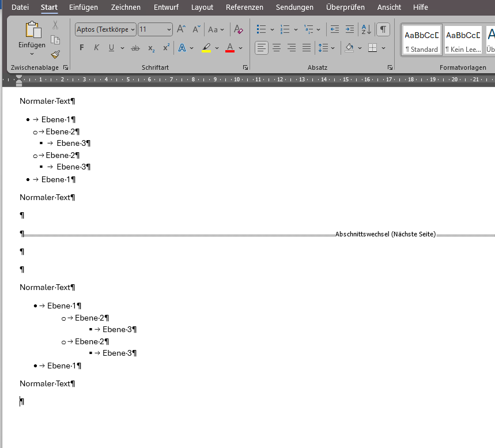The image size is (495, 448).
Task: Select the format painter brush
Action: coord(55,54)
